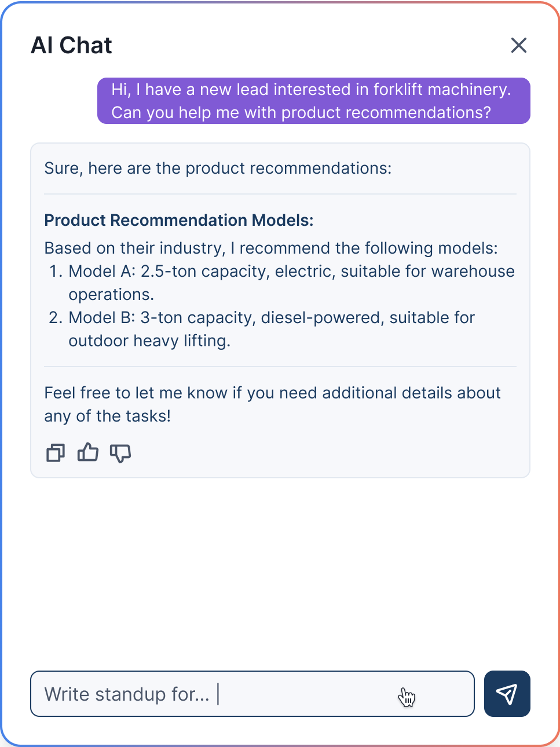Click the "Feel free to let me know" paragraph
560x747 pixels.
point(272,393)
